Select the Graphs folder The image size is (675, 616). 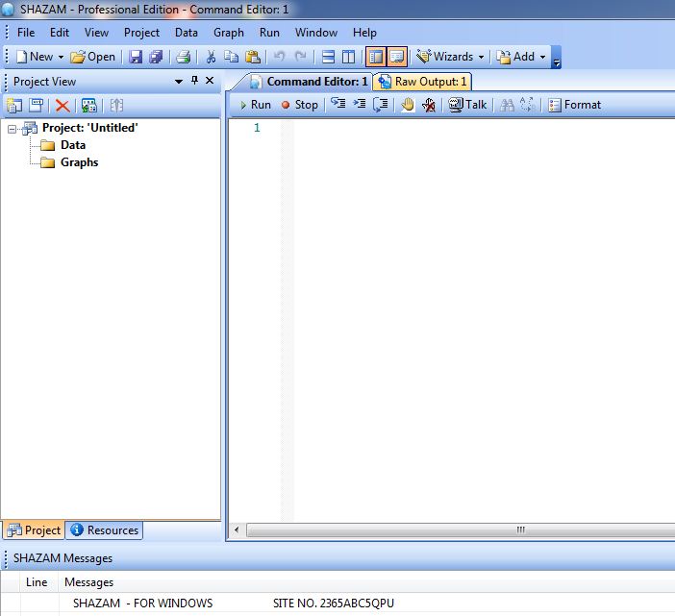[79, 162]
